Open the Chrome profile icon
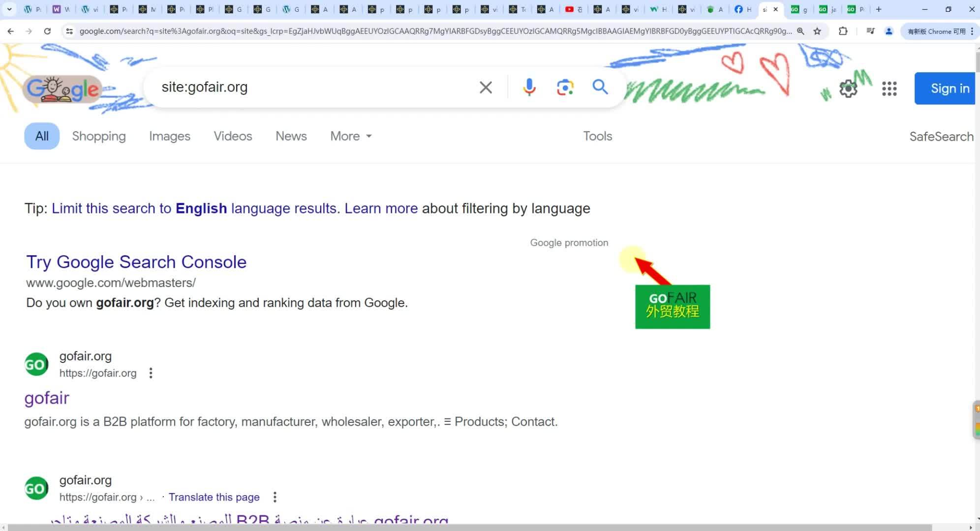The image size is (980, 531). tap(888, 31)
